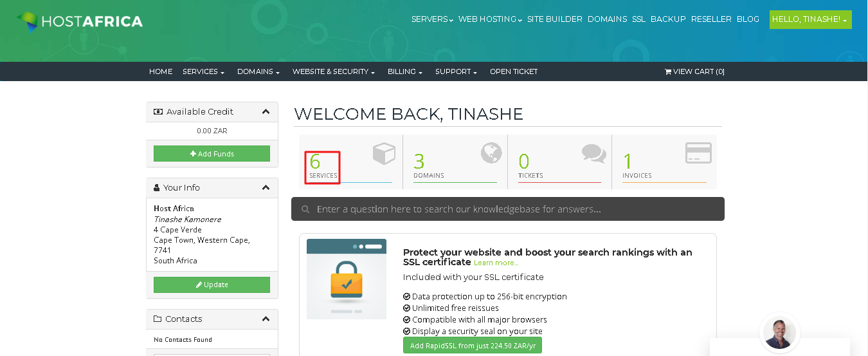Open BACKUP link in top header

(668, 19)
